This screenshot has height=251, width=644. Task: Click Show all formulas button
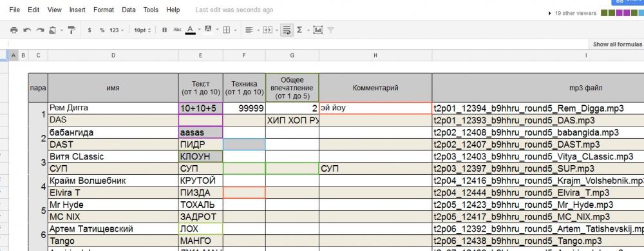tap(617, 44)
